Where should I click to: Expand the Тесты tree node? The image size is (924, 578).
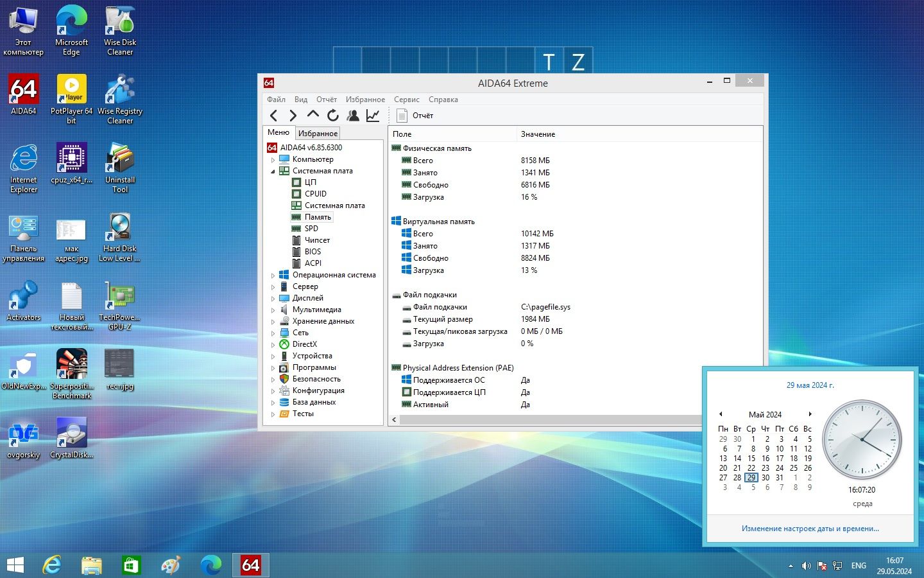273,414
